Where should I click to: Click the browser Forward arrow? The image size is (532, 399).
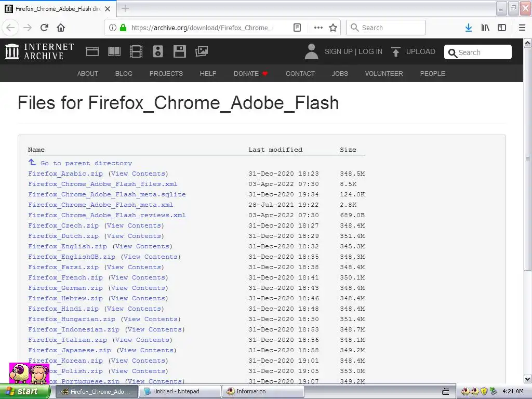(x=28, y=28)
